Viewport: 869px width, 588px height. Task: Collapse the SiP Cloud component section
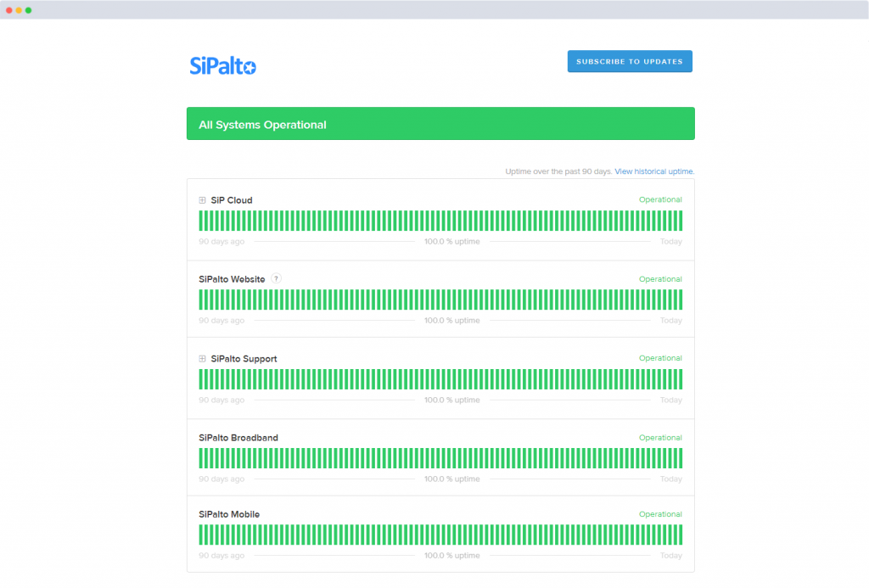tap(201, 199)
